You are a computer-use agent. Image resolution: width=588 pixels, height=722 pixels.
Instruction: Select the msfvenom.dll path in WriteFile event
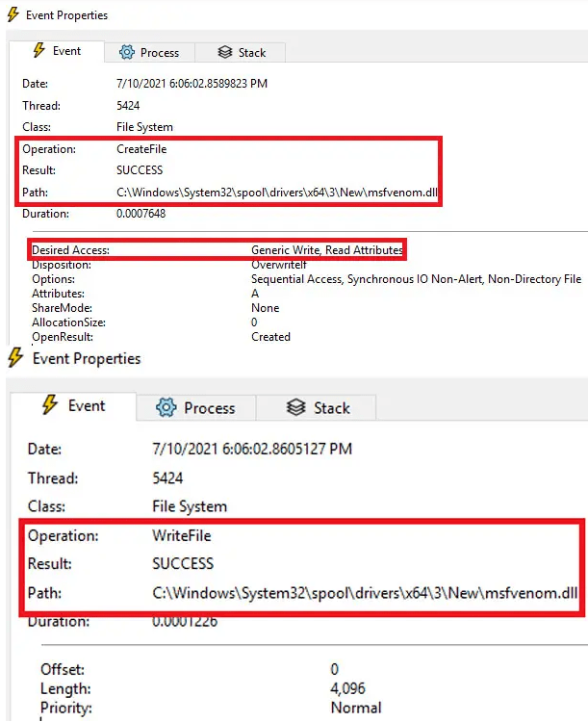tap(365, 593)
